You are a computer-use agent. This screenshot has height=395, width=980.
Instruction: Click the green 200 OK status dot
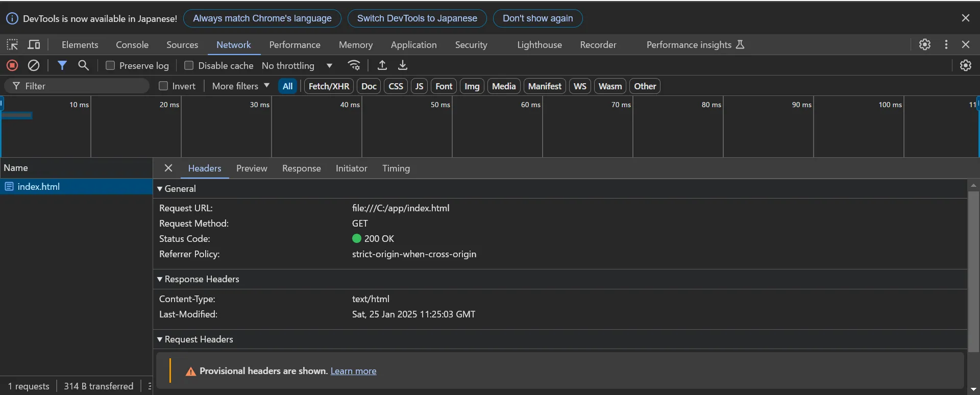[357, 238]
